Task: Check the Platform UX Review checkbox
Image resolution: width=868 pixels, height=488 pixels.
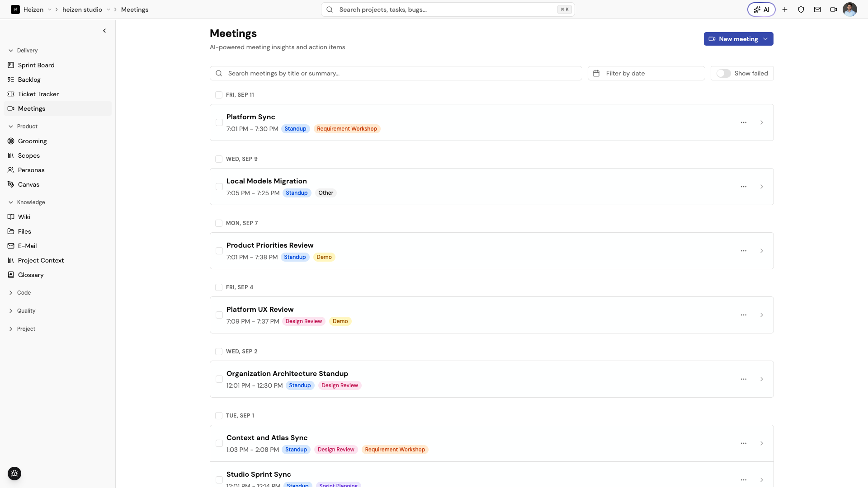Action: pos(219,315)
